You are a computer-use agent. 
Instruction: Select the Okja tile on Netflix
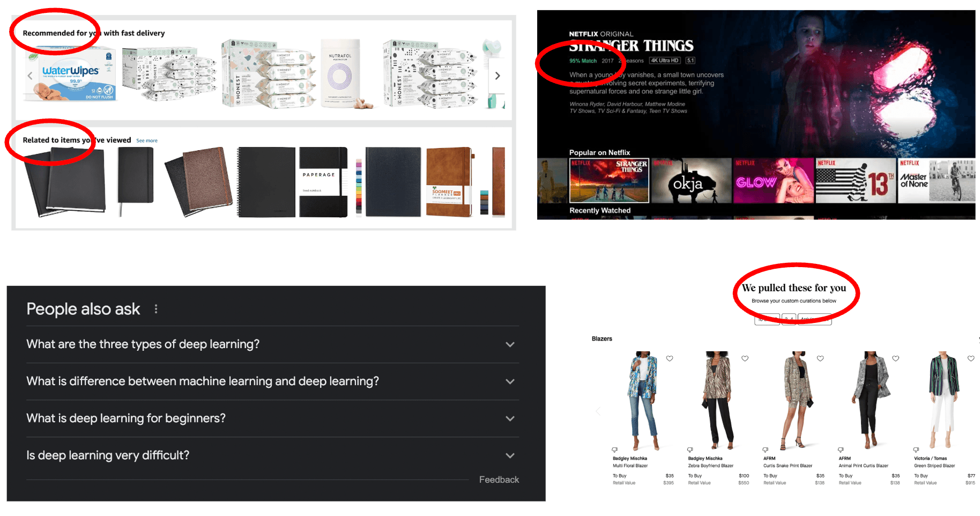click(x=691, y=180)
